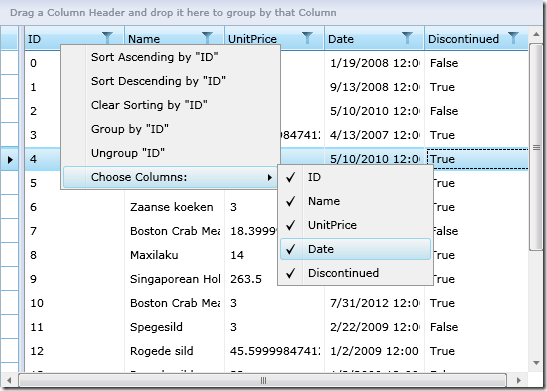Select the Boston Crab Mea cell in row 7
The height and width of the screenshot is (391, 547).
pyautogui.click(x=174, y=231)
